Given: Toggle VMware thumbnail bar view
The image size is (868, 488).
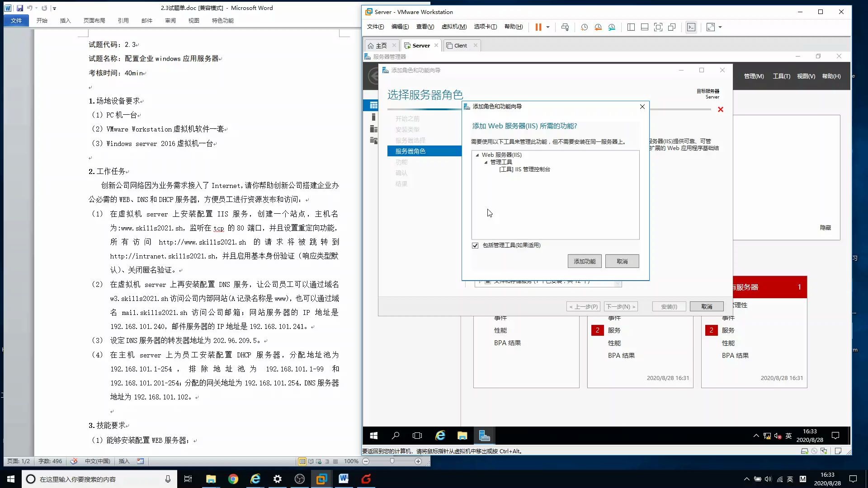Looking at the screenshot, I should click(x=645, y=27).
